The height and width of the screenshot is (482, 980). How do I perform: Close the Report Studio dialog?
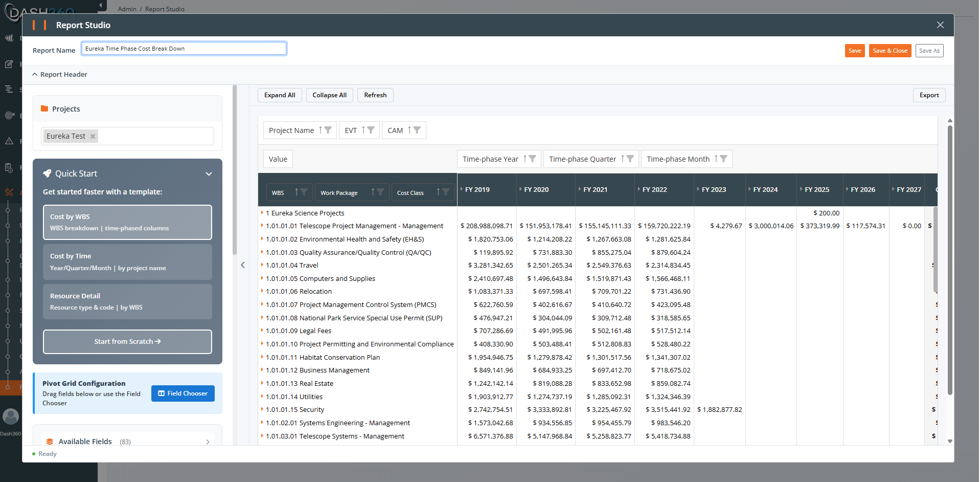click(940, 25)
